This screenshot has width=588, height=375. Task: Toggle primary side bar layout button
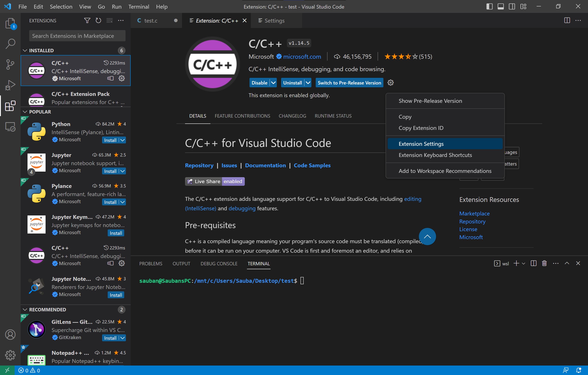pos(489,7)
